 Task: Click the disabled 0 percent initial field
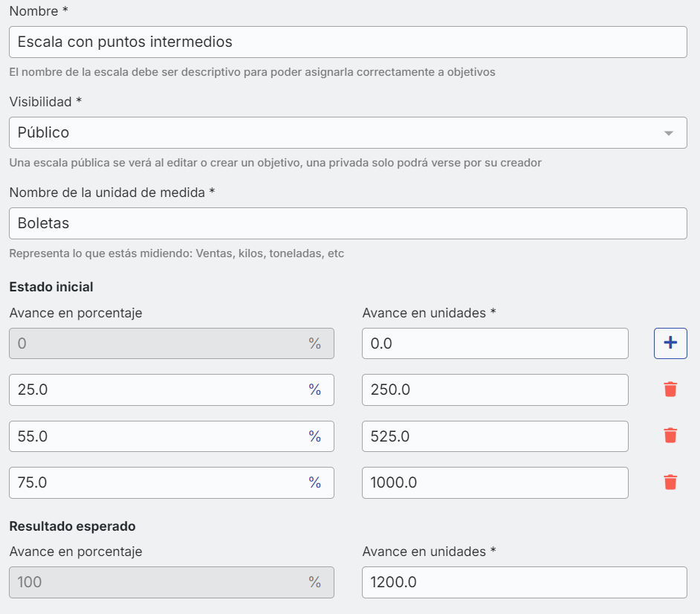[156, 343]
